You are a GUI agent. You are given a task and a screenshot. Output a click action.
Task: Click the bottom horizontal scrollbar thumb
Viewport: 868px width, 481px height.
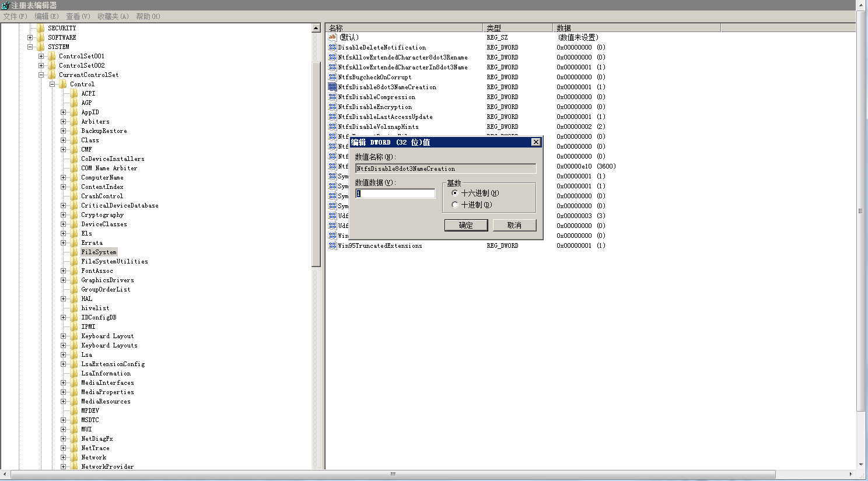(393, 474)
